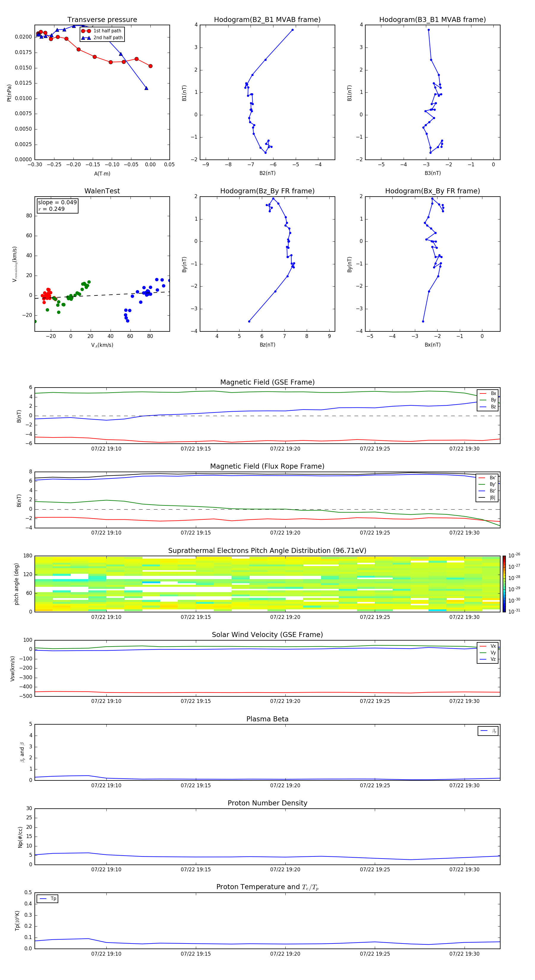
Task: Click the 'Hodogram(B2_B1 MVAB frame)' title
Action: pyautogui.click(x=267, y=20)
